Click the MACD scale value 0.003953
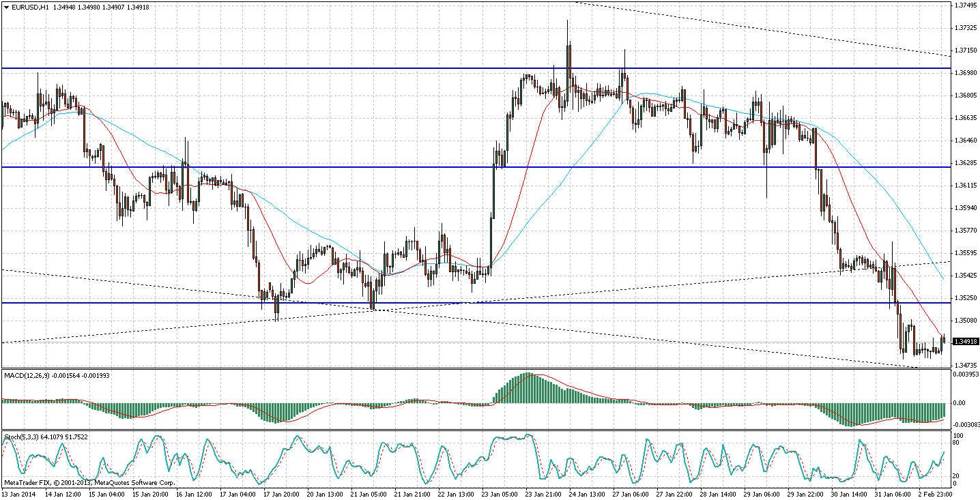The height and width of the screenshot is (500, 980). [x=966, y=374]
